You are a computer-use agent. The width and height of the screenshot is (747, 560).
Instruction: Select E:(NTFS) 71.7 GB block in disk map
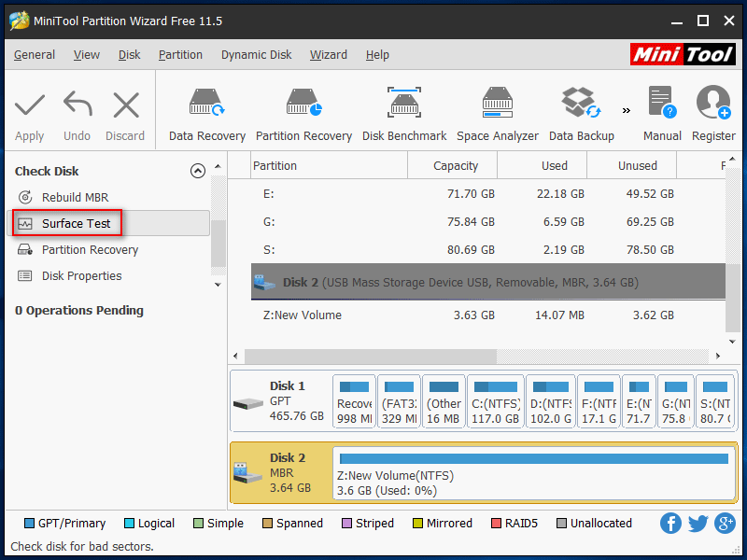click(x=639, y=402)
